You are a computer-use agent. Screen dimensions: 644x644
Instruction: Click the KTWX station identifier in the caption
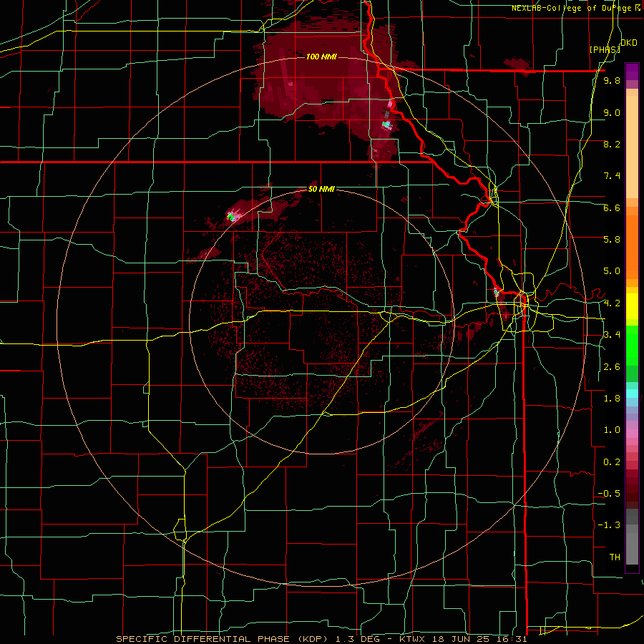click(413, 639)
